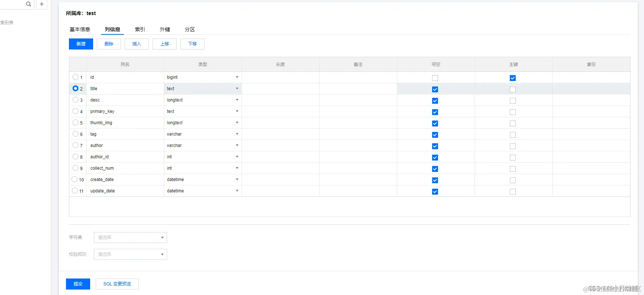Click the 插入 button

(x=137, y=44)
